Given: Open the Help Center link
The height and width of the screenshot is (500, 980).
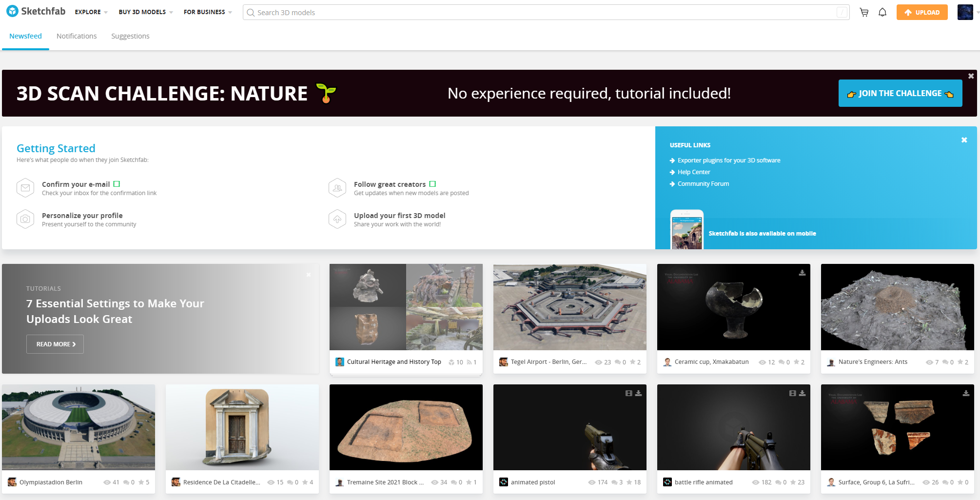Looking at the screenshot, I should pos(694,172).
